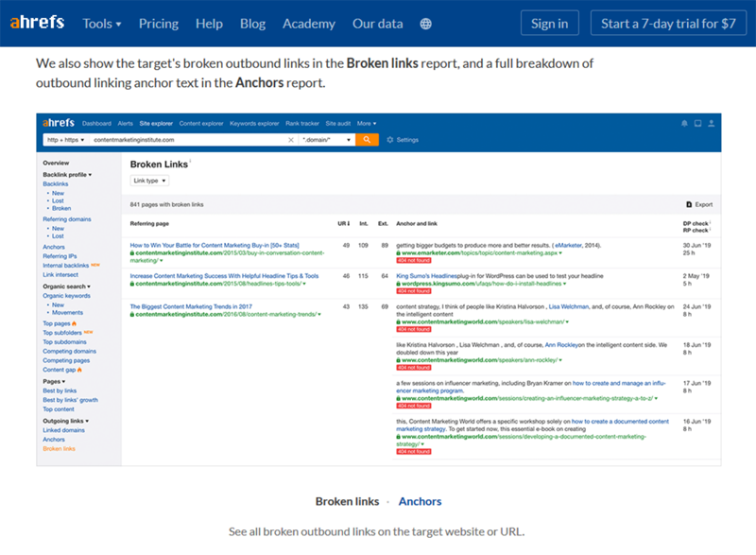
Task: Sort by the UR column header
Action: click(344, 224)
